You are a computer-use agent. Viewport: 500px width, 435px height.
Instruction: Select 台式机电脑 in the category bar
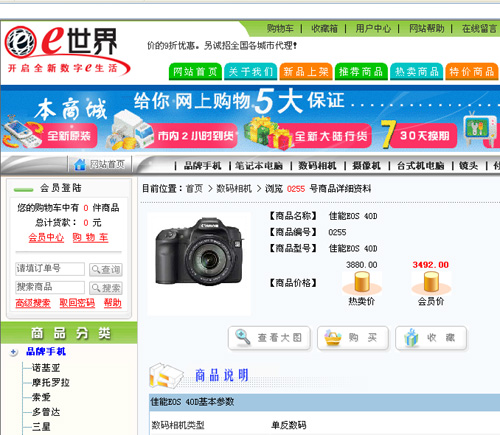coord(421,166)
